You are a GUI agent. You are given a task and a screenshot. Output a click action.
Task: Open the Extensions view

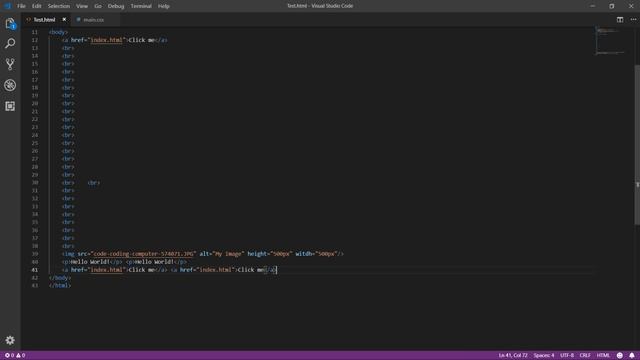pos(10,106)
